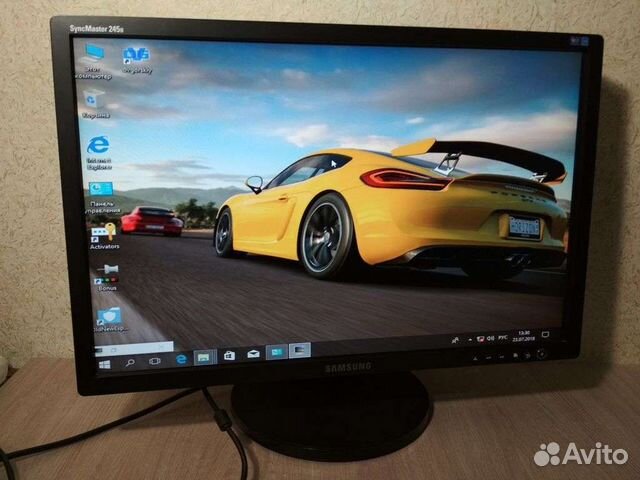Switch the РУС input language indicator

point(503,338)
